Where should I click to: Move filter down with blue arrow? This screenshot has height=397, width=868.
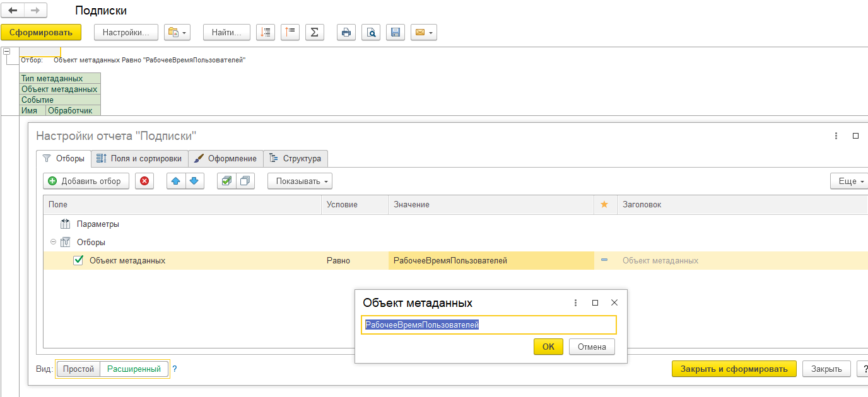pyautogui.click(x=194, y=181)
